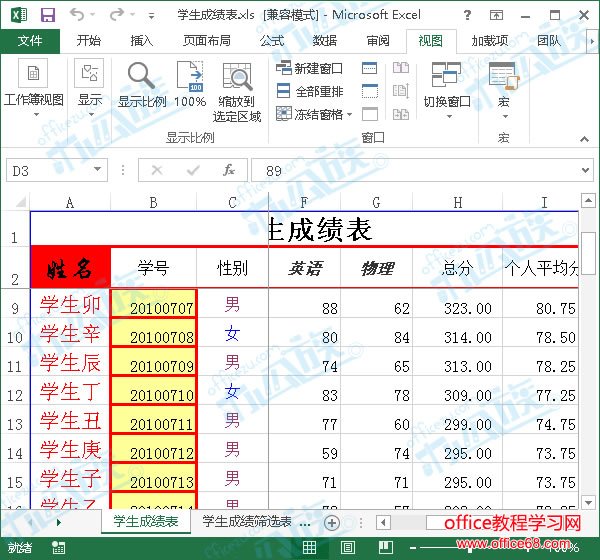The width and height of the screenshot is (600, 560).
Task: Click Arrange All (全部重排)
Action: pyautogui.click(x=310, y=91)
